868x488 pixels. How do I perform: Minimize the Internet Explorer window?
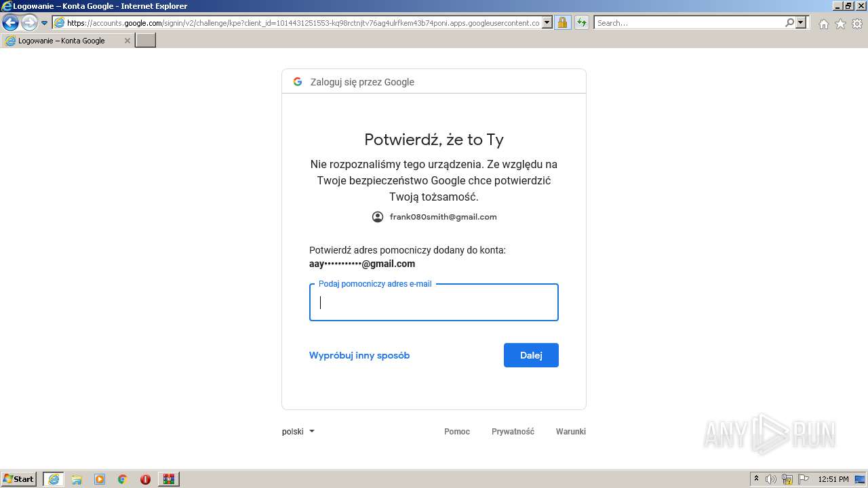(836, 5)
